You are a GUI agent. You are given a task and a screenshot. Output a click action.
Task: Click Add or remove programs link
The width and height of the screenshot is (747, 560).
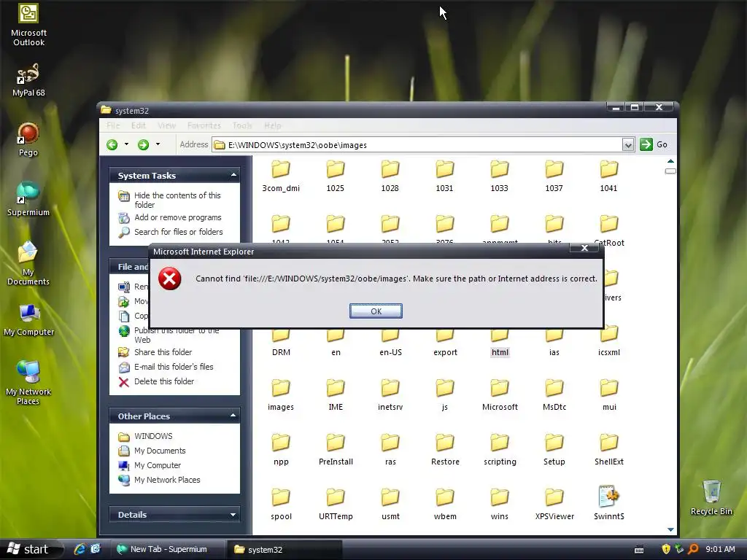click(178, 217)
